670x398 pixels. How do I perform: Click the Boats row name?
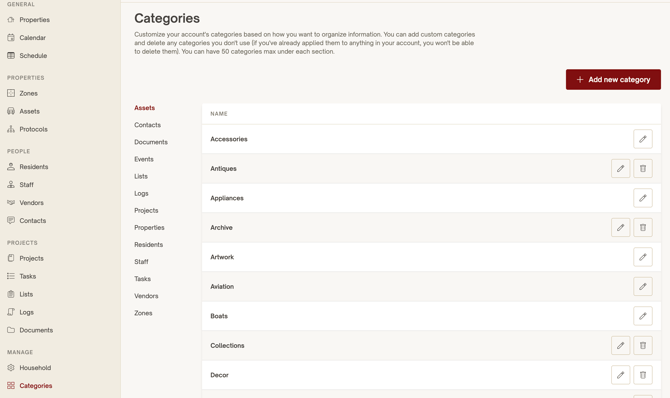point(219,316)
